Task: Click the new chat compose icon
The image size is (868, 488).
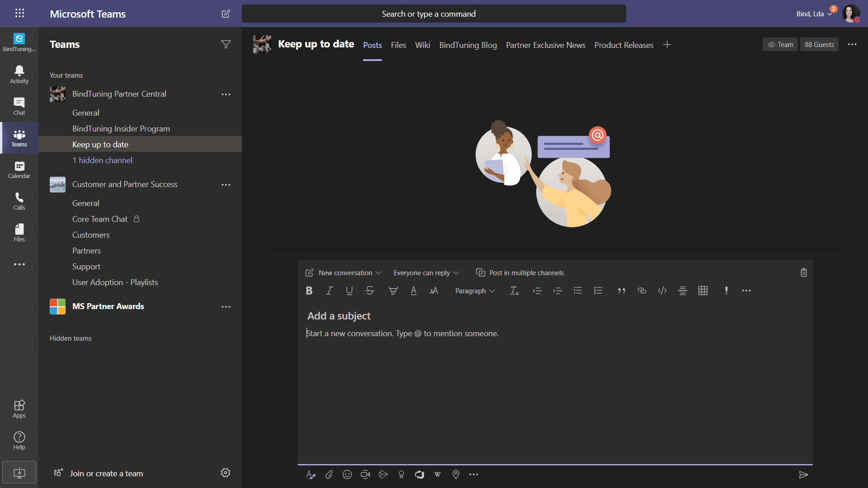Action: click(226, 14)
